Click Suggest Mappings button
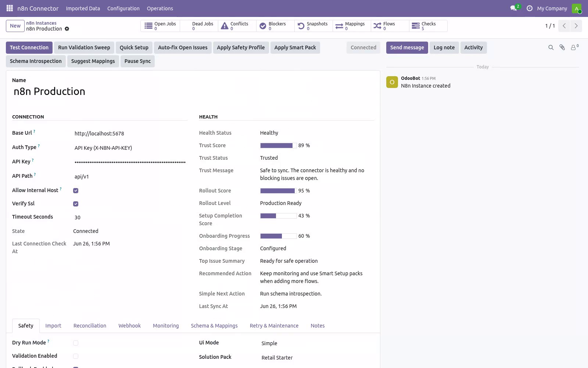This screenshot has height=368, width=588. tap(93, 61)
